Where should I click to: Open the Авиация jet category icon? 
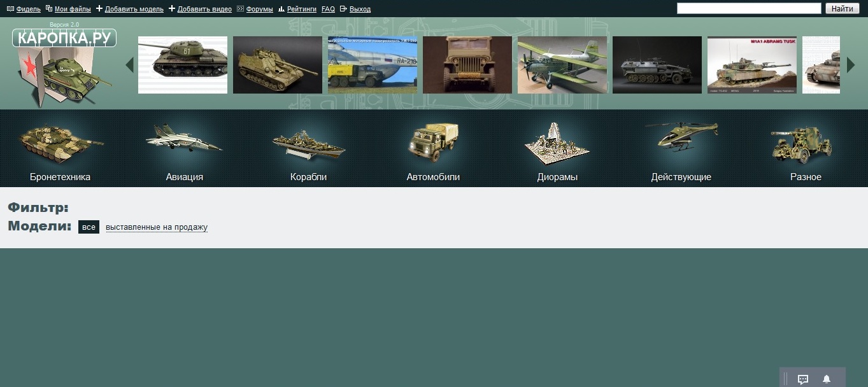[x=184, y=137]
